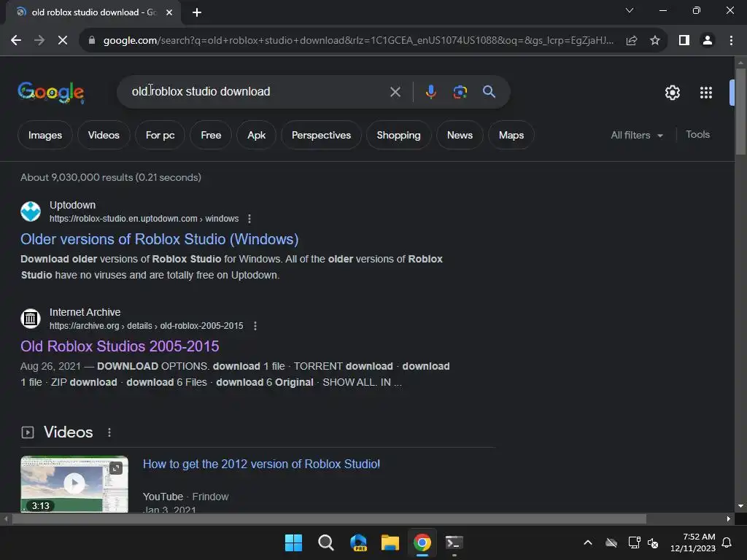Open the new tab plus button
747x560 pixels.
coord(197,12)
